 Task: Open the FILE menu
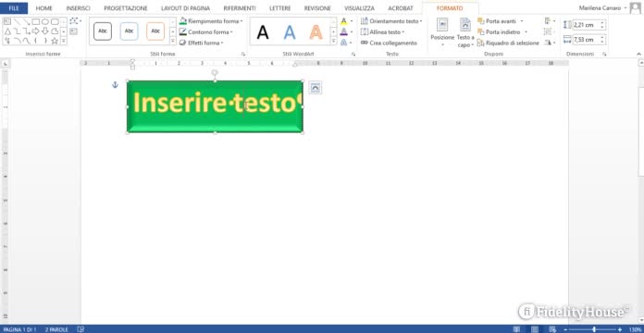tap(14, 8)
